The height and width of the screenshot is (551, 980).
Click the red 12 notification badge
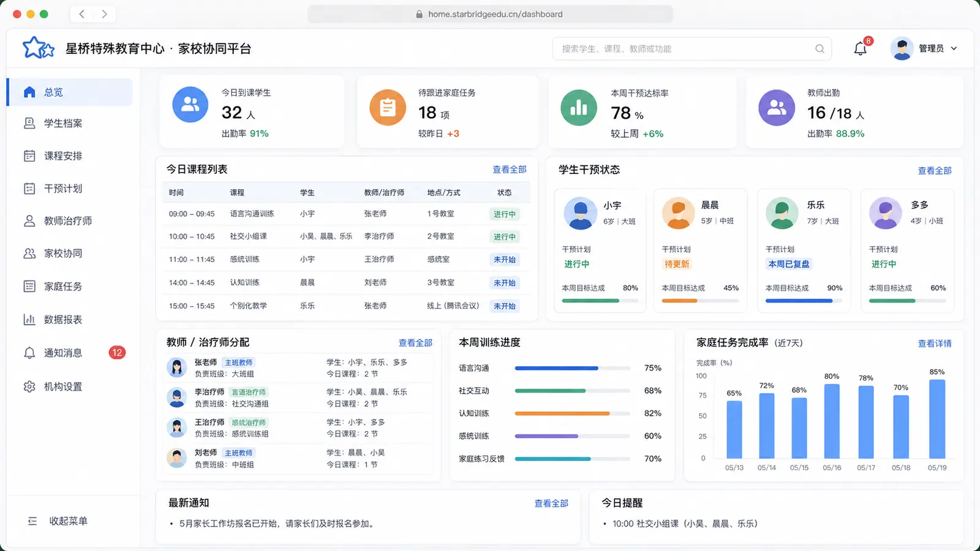(117, 353)
